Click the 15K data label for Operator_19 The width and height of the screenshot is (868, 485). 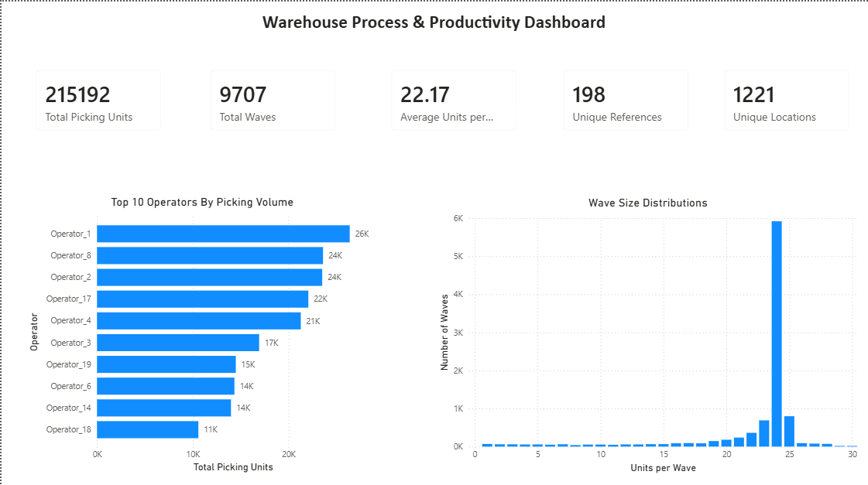tap(248, 364)
